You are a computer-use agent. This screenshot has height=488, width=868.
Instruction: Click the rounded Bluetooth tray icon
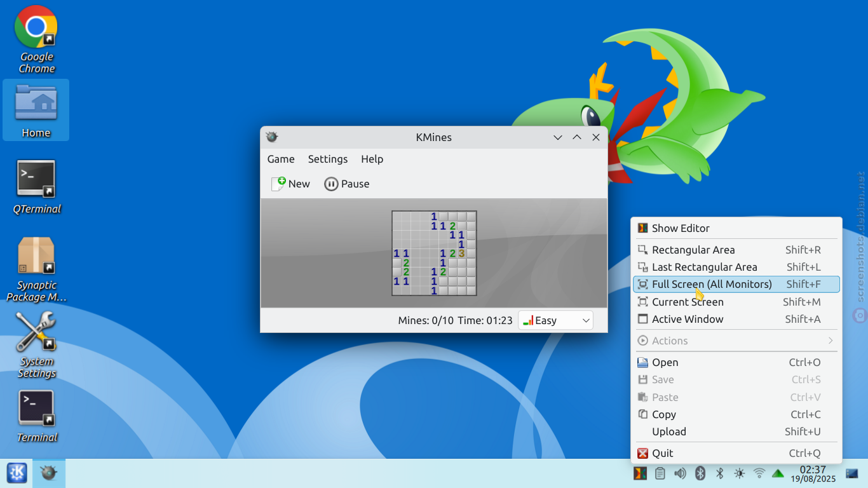700,473
